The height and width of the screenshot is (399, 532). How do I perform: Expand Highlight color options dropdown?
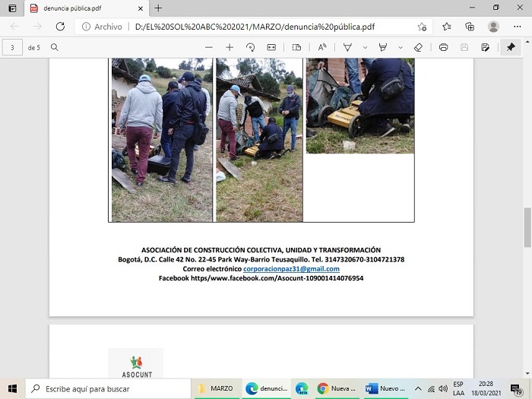[401, 47]
